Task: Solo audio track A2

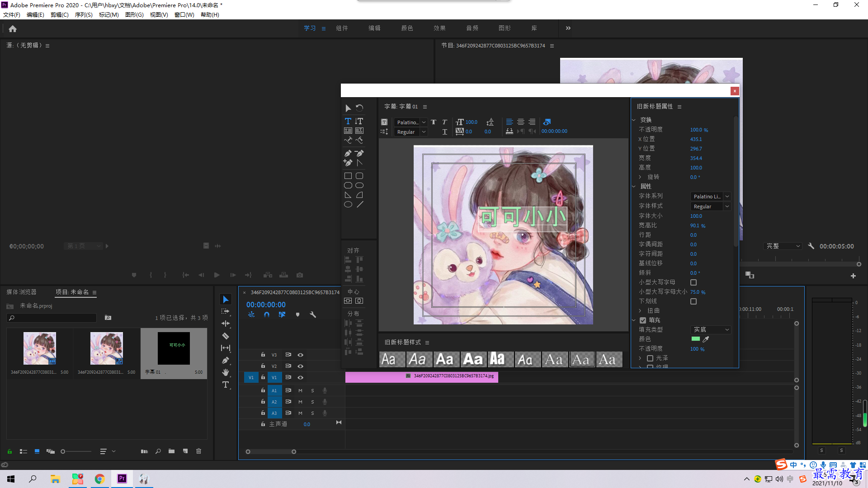Action: tap(312, 402)
